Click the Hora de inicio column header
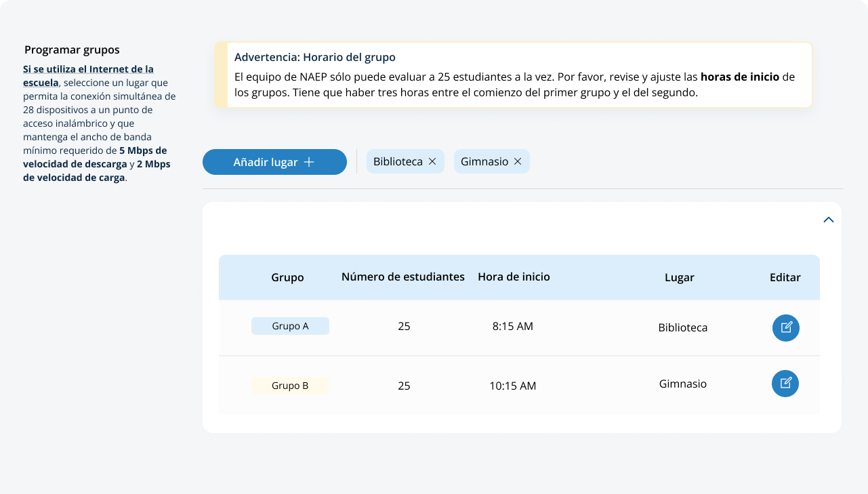This screenshot has width=868, height=494. point(514,276)
